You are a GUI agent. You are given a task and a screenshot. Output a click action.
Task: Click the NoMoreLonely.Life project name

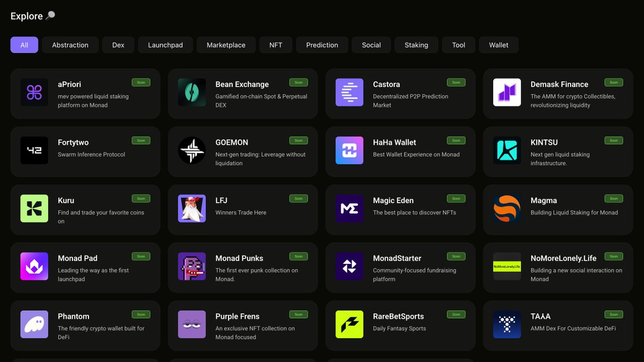(x=563, y=258)
